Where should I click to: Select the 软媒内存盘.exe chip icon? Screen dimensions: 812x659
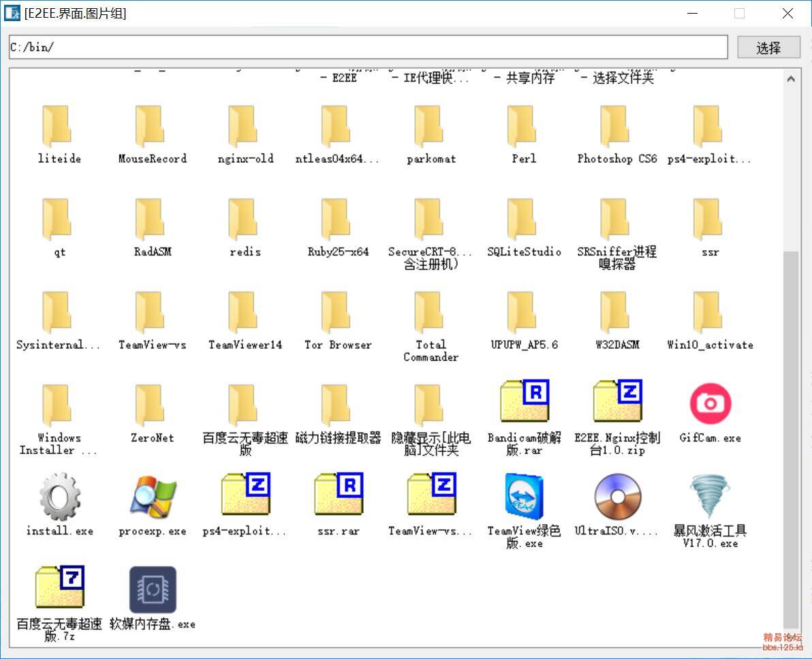[153, 589]
